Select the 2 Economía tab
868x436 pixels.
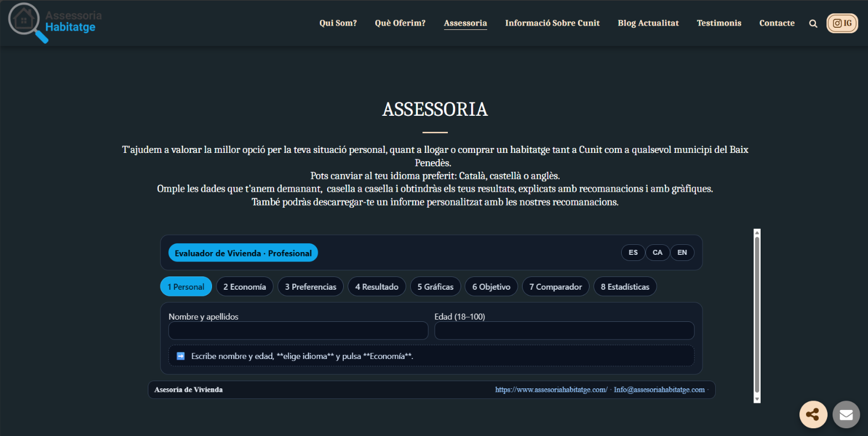click(244, 287)
